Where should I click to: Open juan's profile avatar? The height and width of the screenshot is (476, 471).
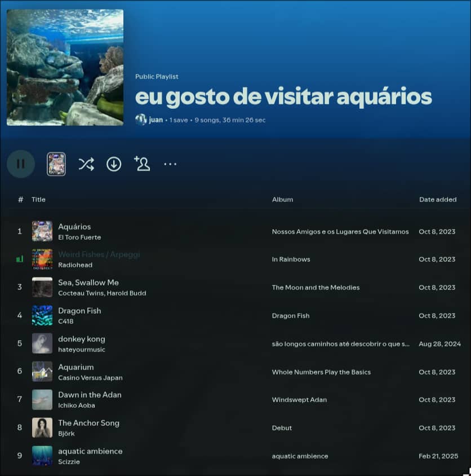141,120
